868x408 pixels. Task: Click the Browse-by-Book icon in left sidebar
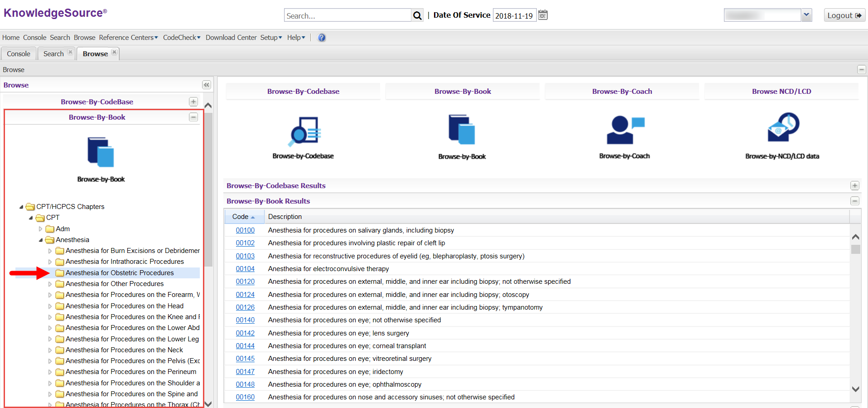(x=101, y=152)
